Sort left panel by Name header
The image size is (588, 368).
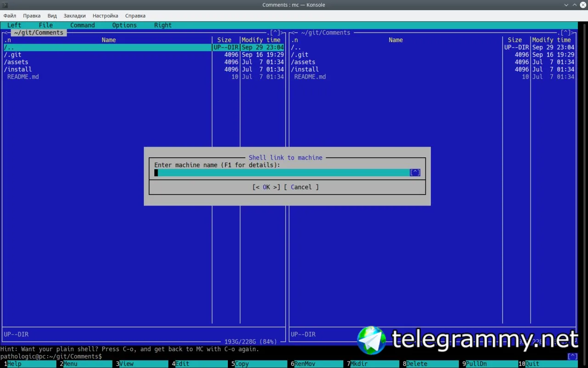[109, 40]
